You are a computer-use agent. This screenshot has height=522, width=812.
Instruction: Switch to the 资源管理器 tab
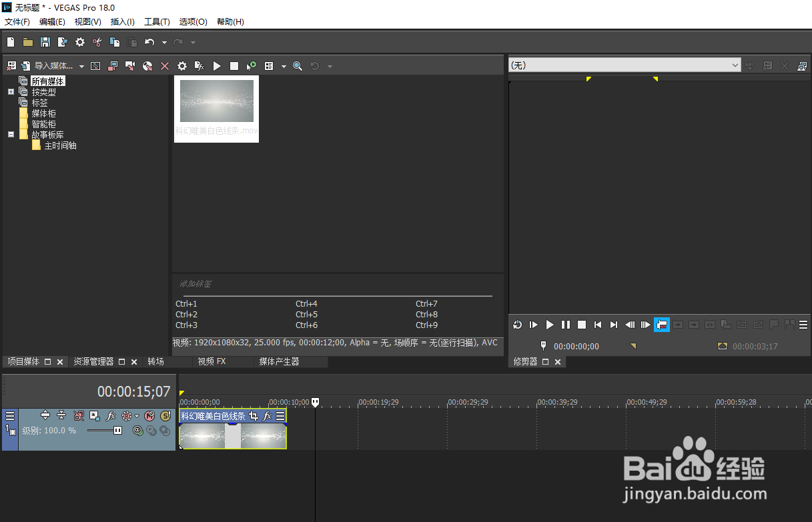[x=93, y=361]
